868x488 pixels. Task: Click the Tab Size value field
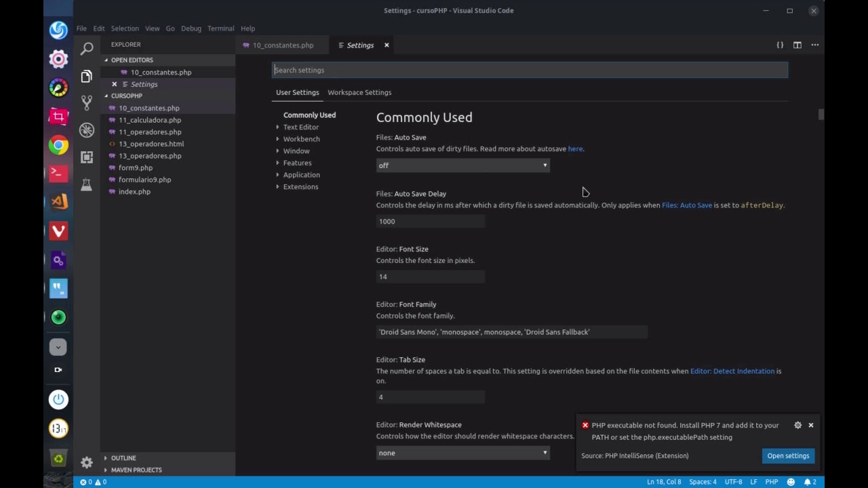coord(431,397)
